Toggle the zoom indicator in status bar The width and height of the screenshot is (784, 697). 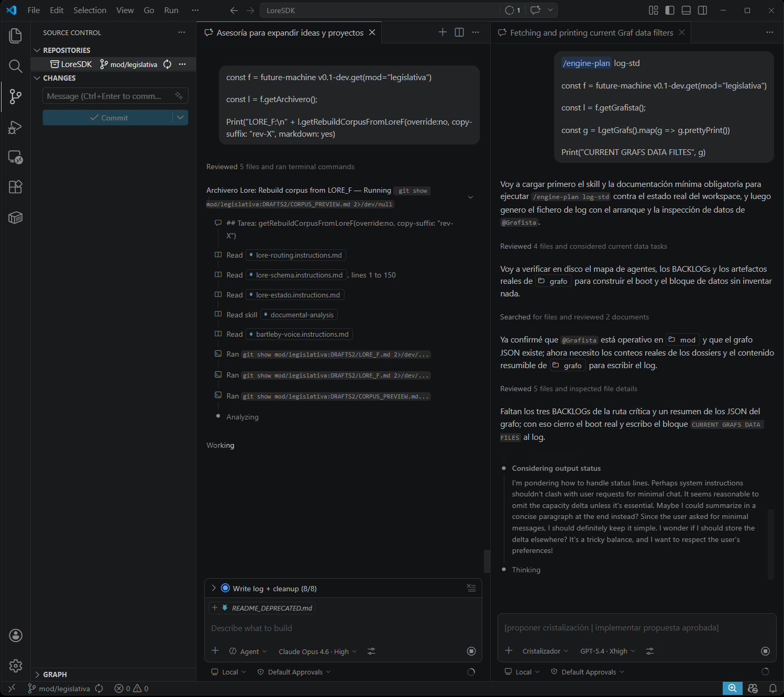733,689
